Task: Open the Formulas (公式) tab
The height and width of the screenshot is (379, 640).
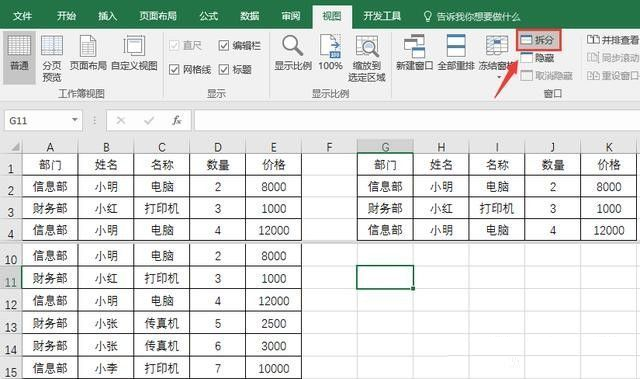Action: [x=209, y=16]
